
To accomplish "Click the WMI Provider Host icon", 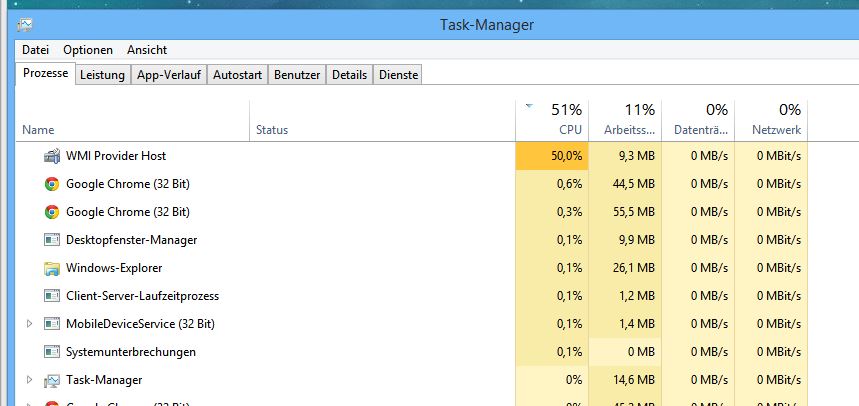I will pyautogui.click(x=51, y=156).
